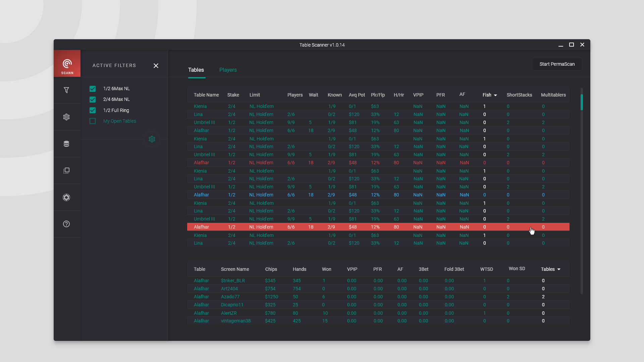The height and width of the screenshot is (362, 644).
Task: Toggle Tables column sort arrow
Action: [559, 269]
